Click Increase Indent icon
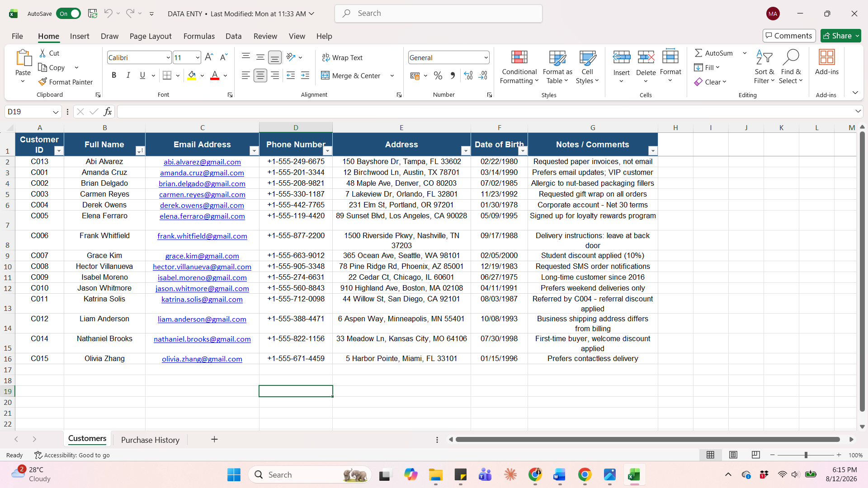The width and height of the screenshot is (868, 488). point(305,75)
